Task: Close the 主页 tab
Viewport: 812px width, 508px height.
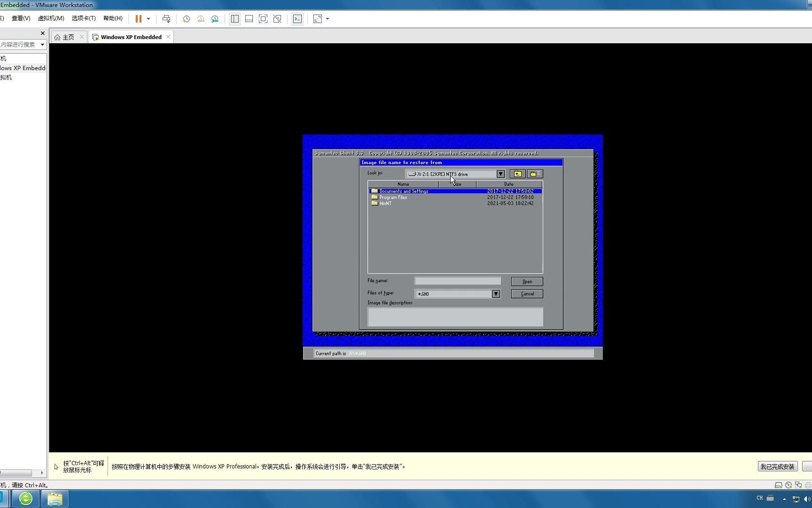Action: click(82, 37)
